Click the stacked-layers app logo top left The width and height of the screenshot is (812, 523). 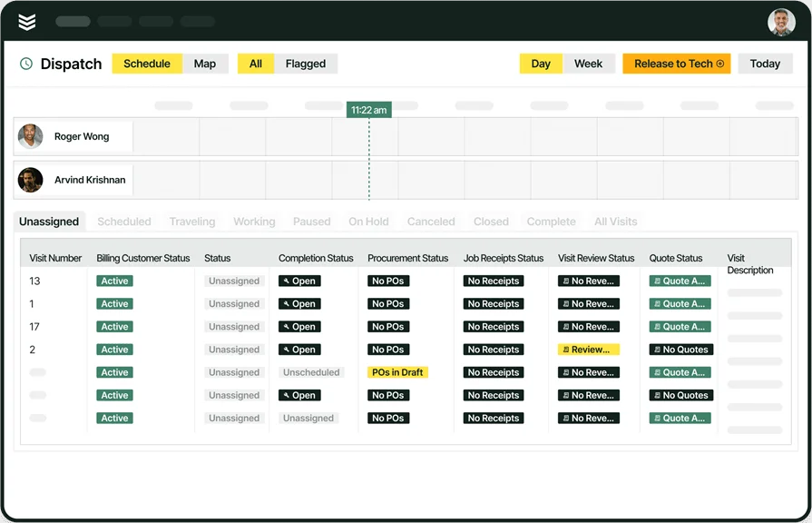click(x=26, y=20)
